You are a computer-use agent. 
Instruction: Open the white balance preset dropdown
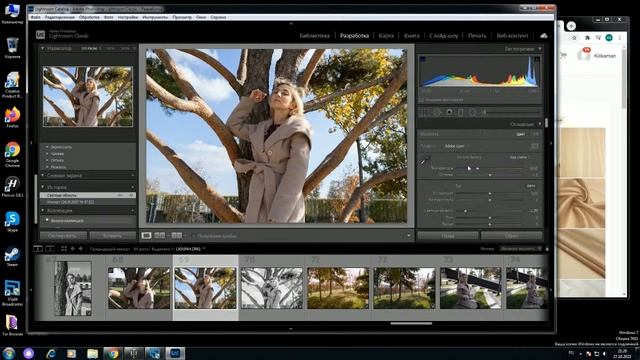[x=520, y=157]
